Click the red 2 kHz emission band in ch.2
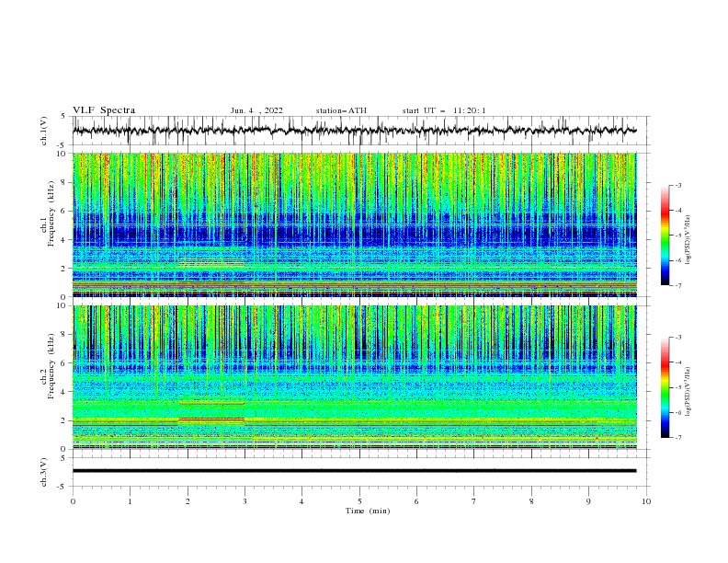728x563 pixels. (x=211, y=419)
